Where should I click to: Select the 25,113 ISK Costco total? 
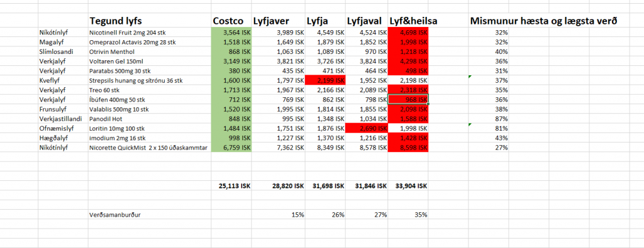231,186
